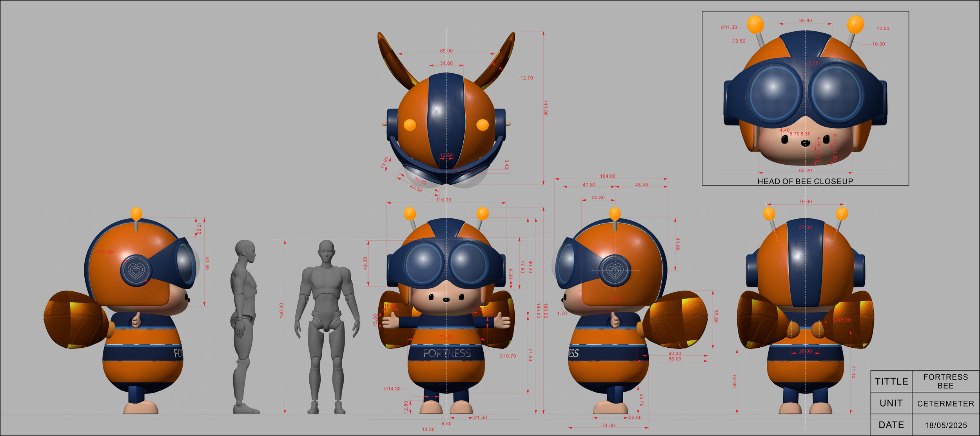Click the 74.30 dimension below side view
This screenshot has height=436, width=980.
[608, 425]
